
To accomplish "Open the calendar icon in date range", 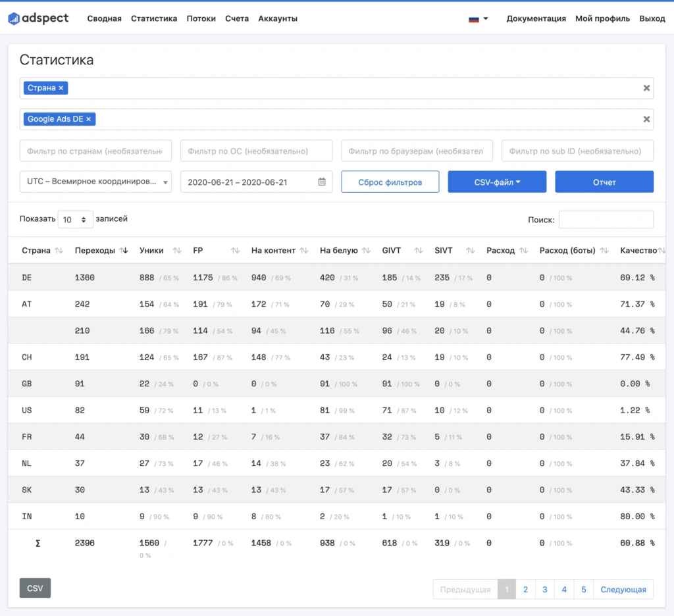I will tap(321, 182).
